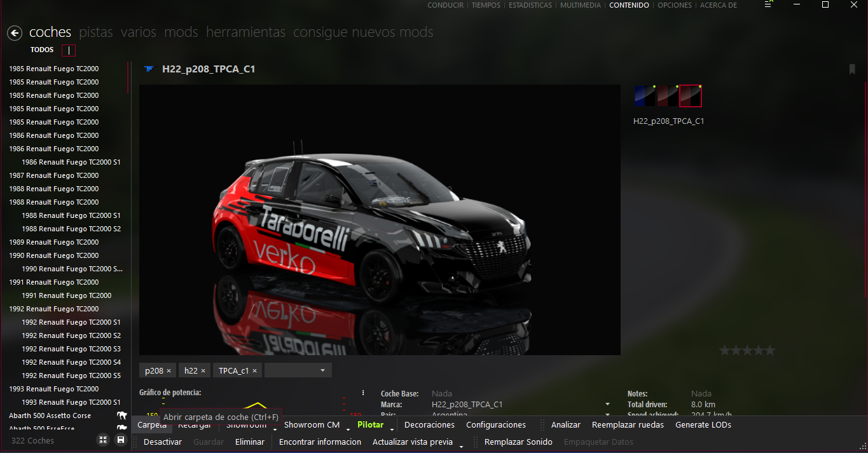Rate the car five stars
Viewport: 868px width, 453px height.
(770, 350)
